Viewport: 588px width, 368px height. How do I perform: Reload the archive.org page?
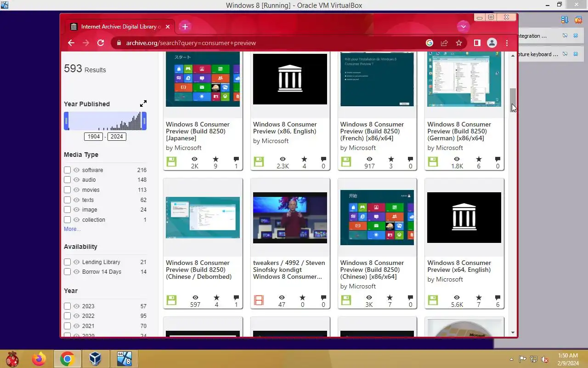[x=101, y=43]
